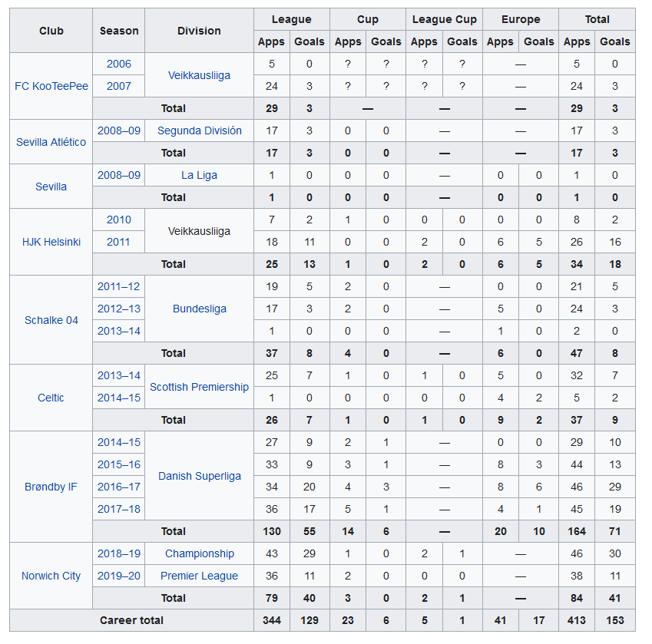Open the 2011 season link
The image size is (652, 644).
pyautogui.click(x=118, y=242)
